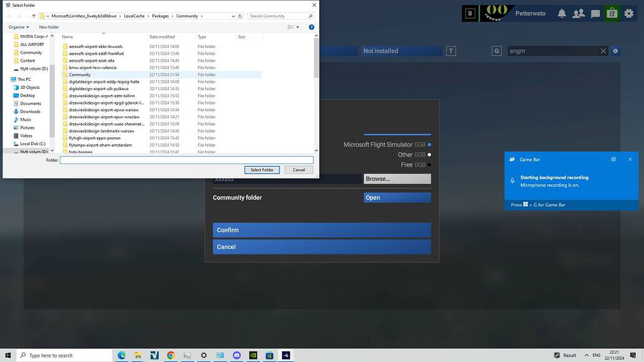
Task: Open Game Bar settings gear
Action: [614, 159]
